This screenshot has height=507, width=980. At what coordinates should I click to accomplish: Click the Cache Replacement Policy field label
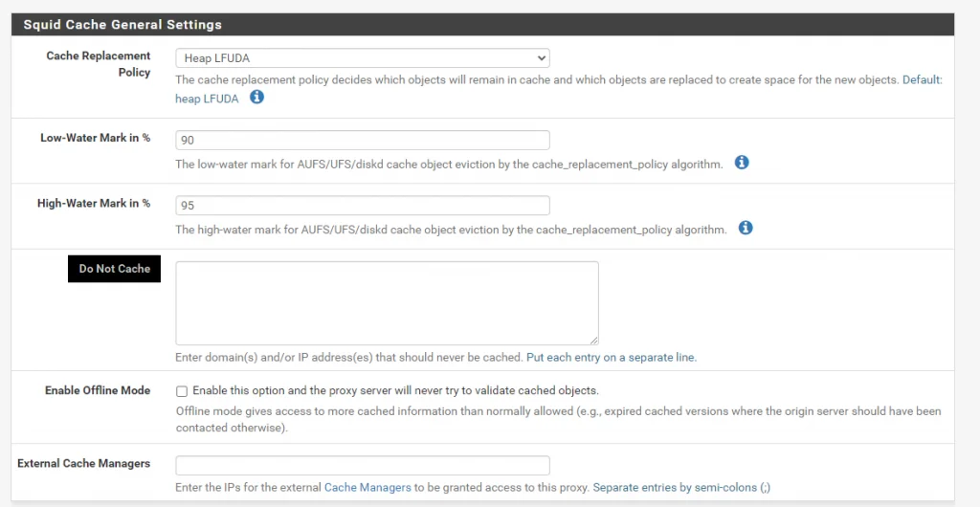pos(99,64)
